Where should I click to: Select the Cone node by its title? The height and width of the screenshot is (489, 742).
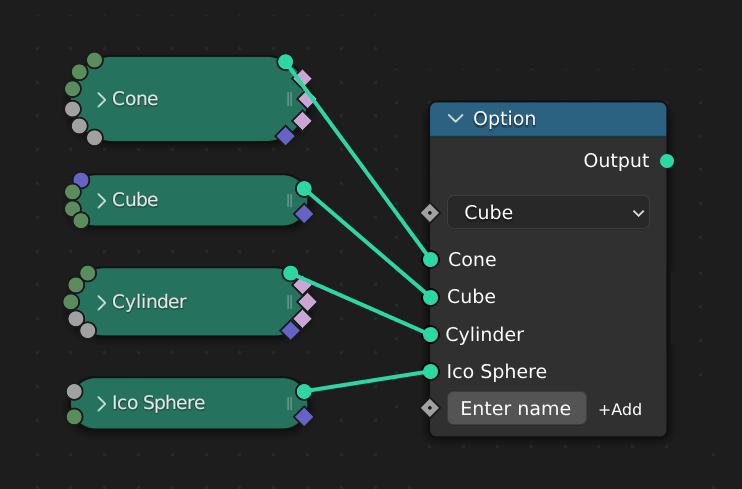[135, 99]
